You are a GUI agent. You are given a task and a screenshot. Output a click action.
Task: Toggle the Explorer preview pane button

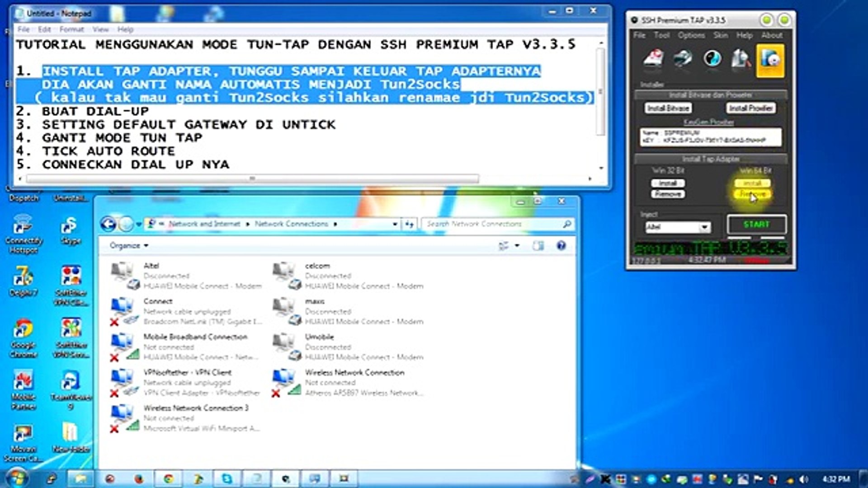(x=538, y=246)
